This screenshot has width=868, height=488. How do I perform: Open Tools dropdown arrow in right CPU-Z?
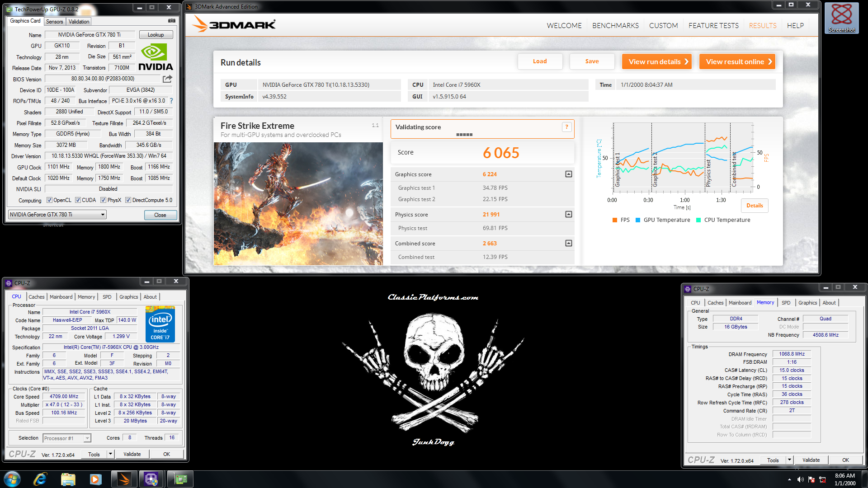pos(789,460)
